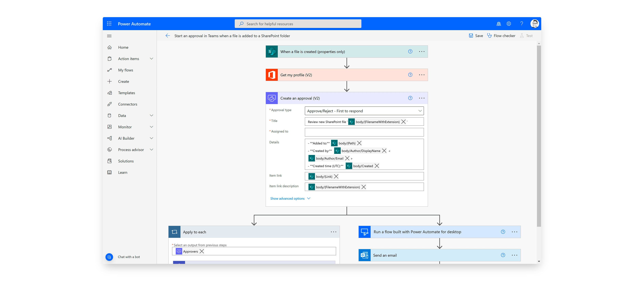Open the app launcher waffle icon
644x281 pixels.
click(109, 24)
